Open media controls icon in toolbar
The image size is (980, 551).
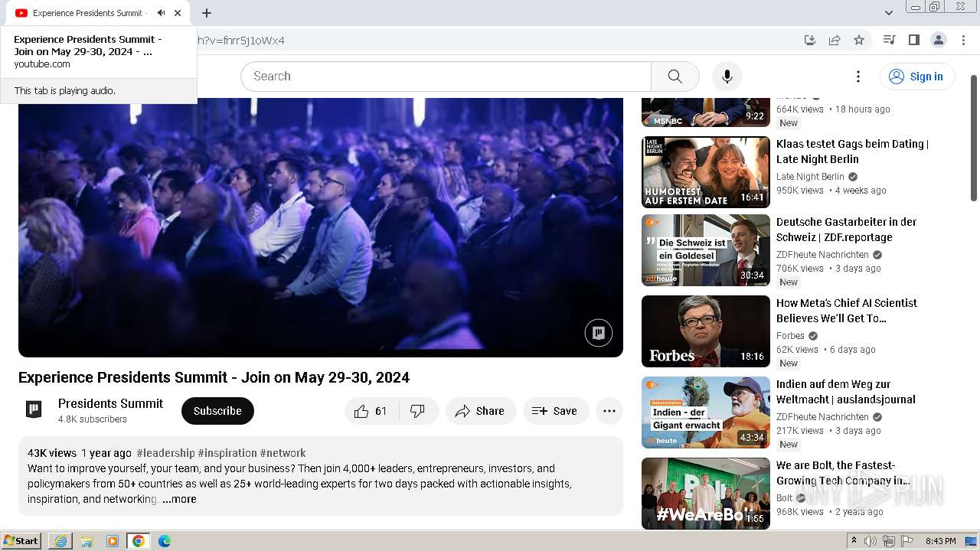pos(889,40)
